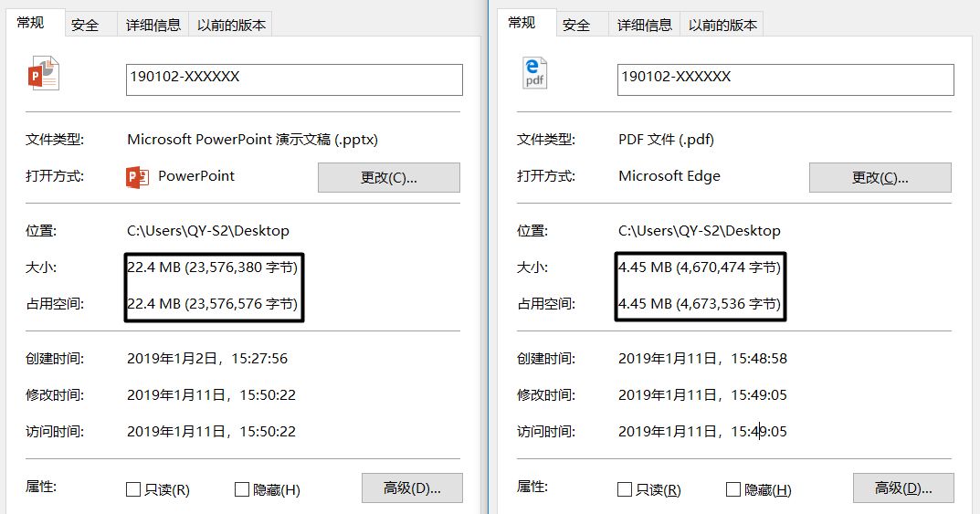Image resolution: width=980 pixels, height=514 pixels.
Task: Toggle 隐藏(H) checkbox in the pptx properties window
Action: coord(242,489)
